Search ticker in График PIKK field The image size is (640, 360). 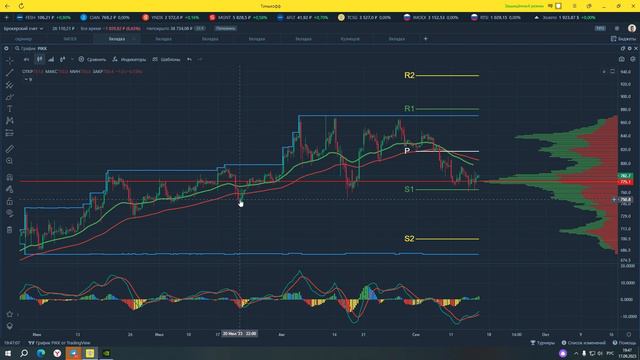(x=31, y=49)
